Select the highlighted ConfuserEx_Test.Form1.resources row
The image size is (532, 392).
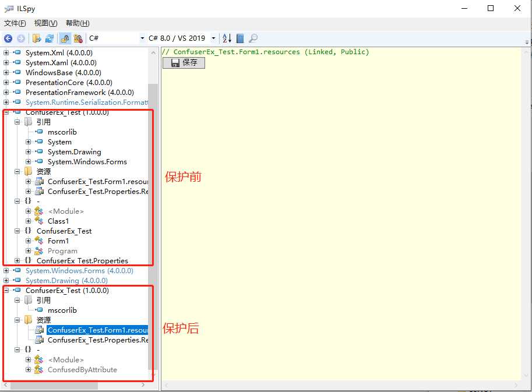(98, 330)
